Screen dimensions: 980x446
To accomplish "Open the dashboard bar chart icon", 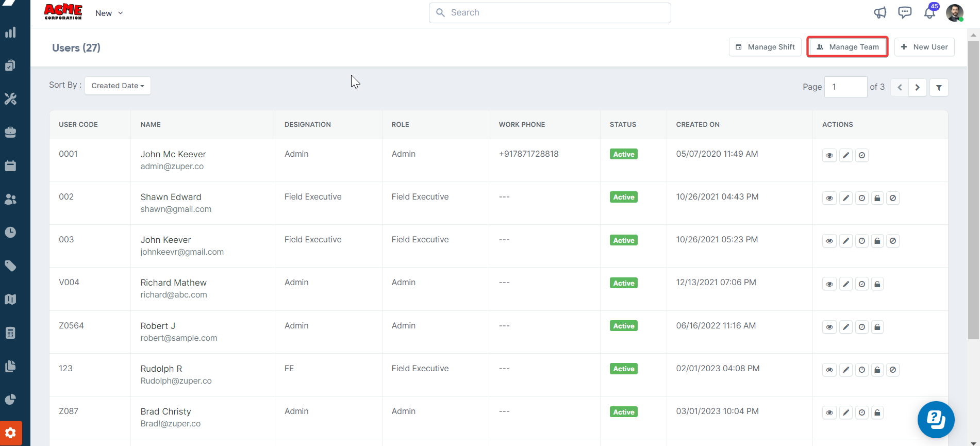I will click(10, 32).
